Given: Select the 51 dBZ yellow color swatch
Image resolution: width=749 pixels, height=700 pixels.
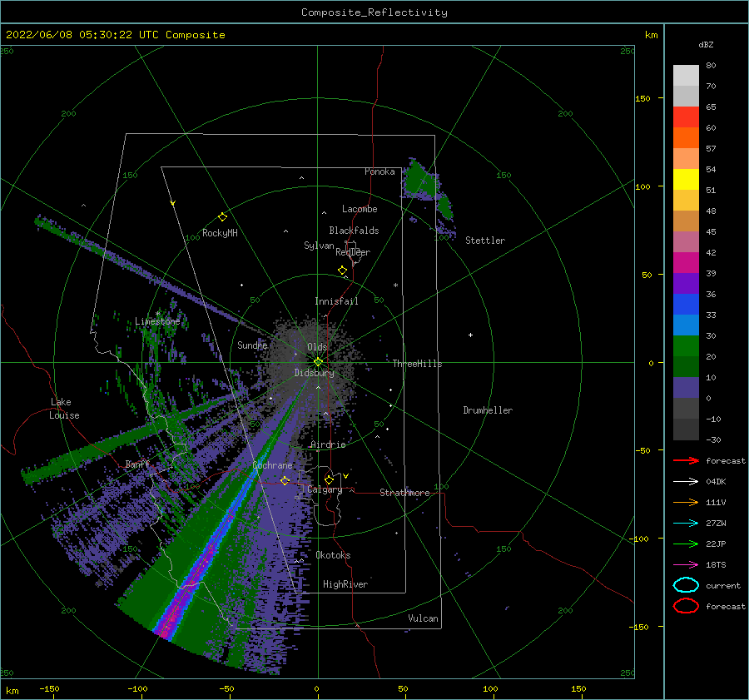Looking at the screenshot, I should (686, 179).
